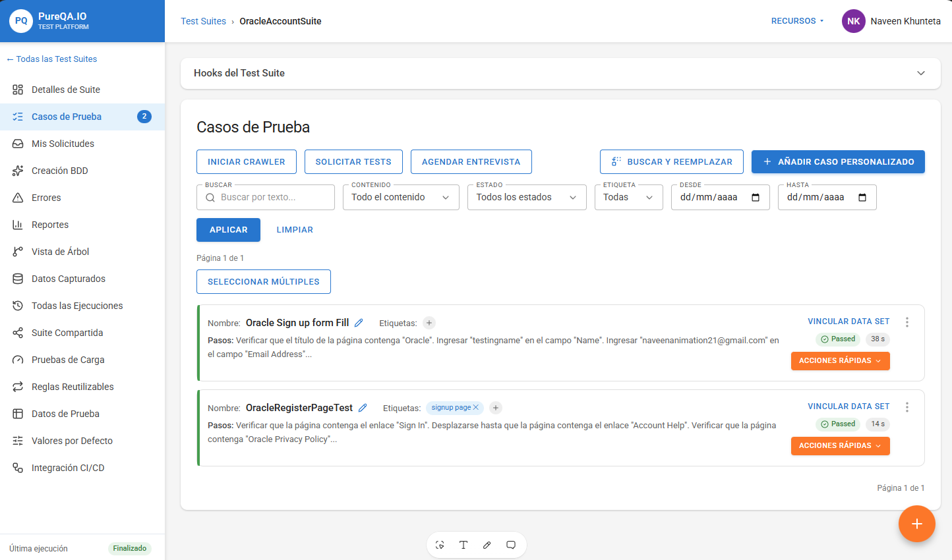The height and width of the screenshot is (560, 952).
Task: Click the Valores por Defecto sliders icon
Action: (18, 441)
